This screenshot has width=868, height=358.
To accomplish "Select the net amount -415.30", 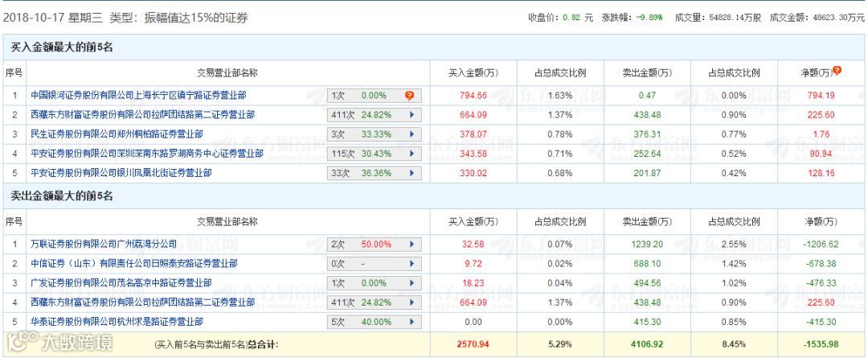I will click(x=821, y=322).
